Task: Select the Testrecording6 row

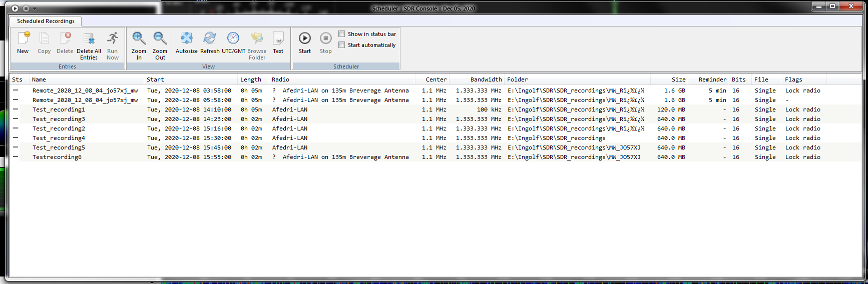Action: coord(57,157)
